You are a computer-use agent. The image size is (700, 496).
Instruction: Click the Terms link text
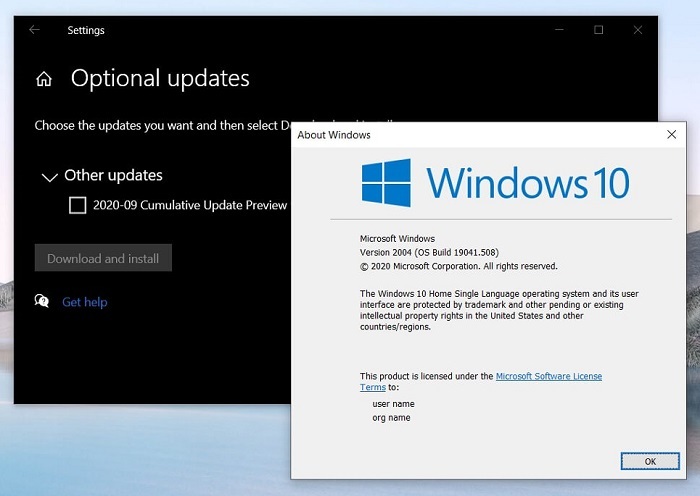point(373,387)
